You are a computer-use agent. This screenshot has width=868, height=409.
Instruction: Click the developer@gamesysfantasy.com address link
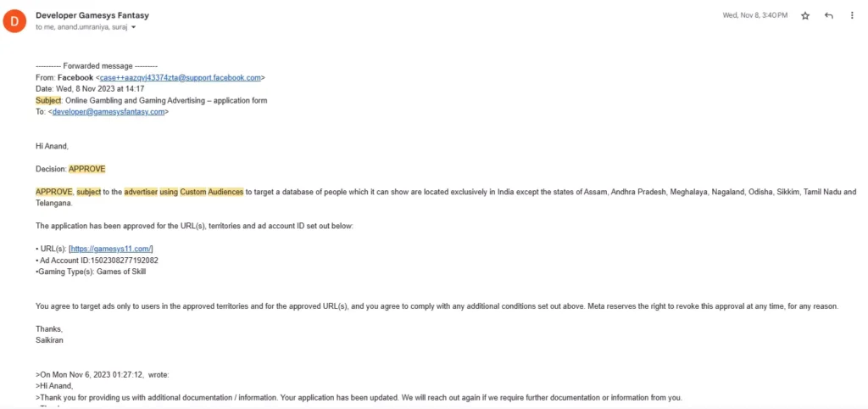point(108,111)
